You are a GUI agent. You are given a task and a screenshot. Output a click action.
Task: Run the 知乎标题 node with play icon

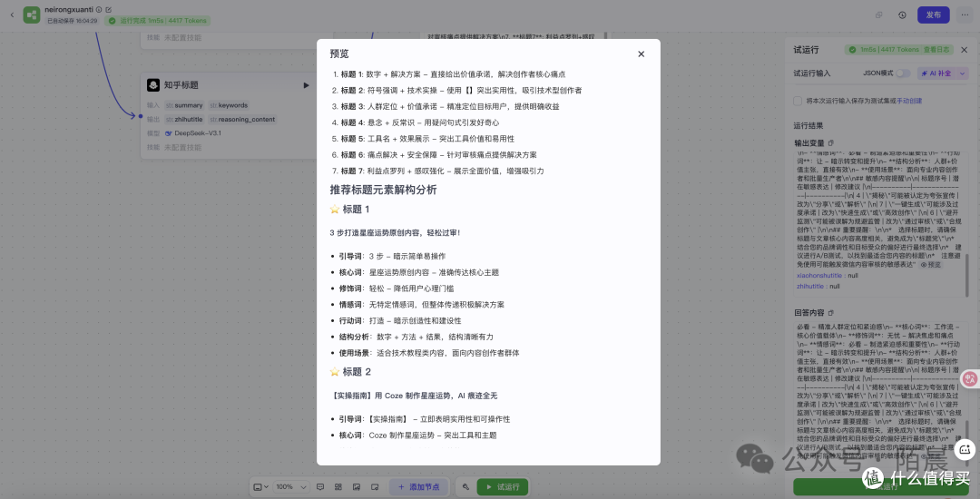pos(307,85)
